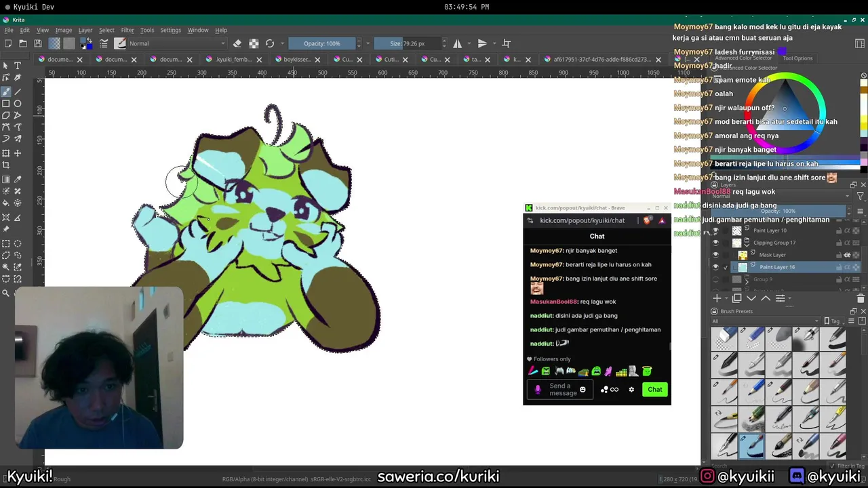Viewport: 868px width, 488px height.
Task: Open the fill patterns picker
Action: [x=69, y=43]
